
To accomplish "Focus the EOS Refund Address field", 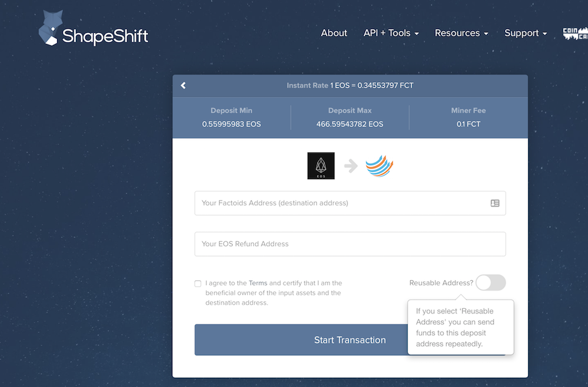I will point(350,244).
